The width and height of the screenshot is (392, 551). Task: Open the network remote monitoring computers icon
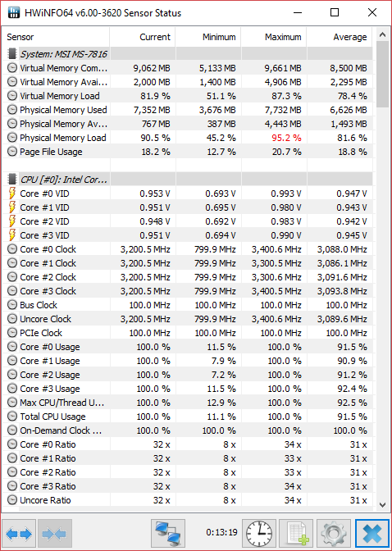point(168,534)
